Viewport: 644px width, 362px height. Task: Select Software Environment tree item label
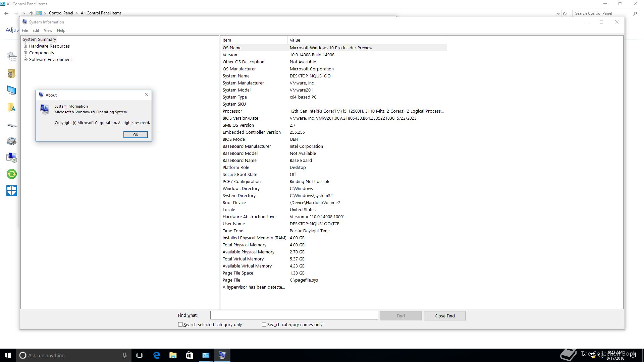[x=50, y=59]
